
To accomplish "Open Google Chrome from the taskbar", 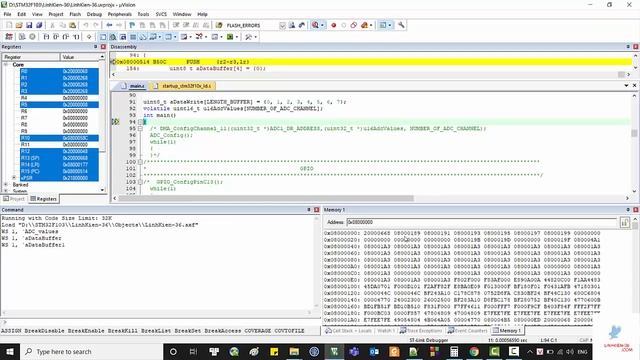I will click(x=474, y=351).
